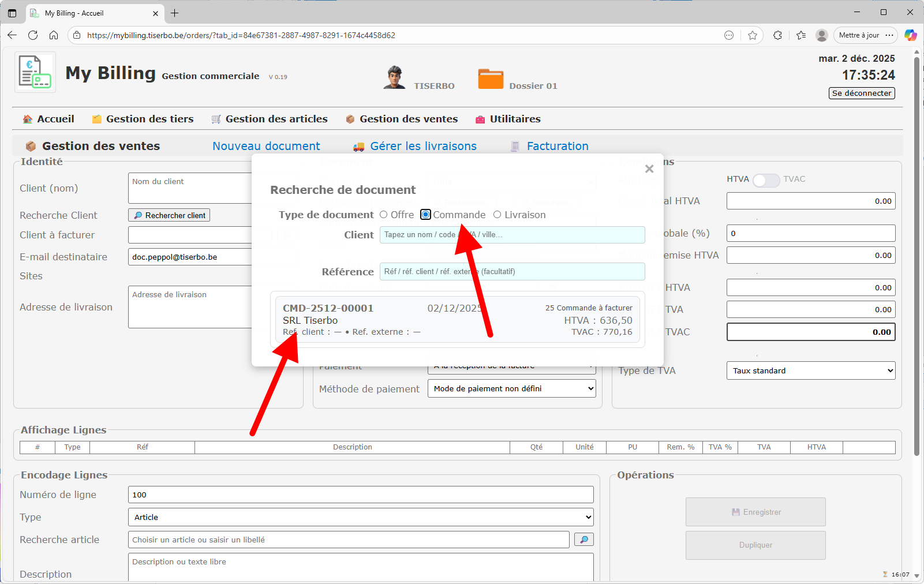Click the My Billing invoice logo icon
Image resolution: width=924 pixels, height=584 pixels.
click(x=35, y=72)
